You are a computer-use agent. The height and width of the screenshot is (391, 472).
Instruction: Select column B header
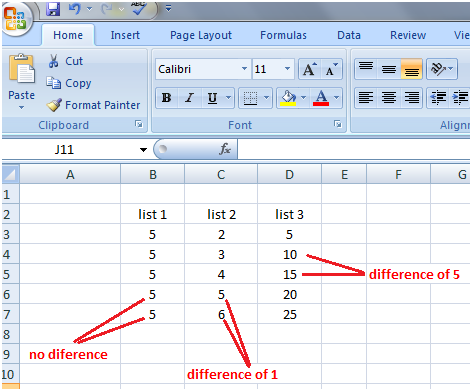click(152, 174)
